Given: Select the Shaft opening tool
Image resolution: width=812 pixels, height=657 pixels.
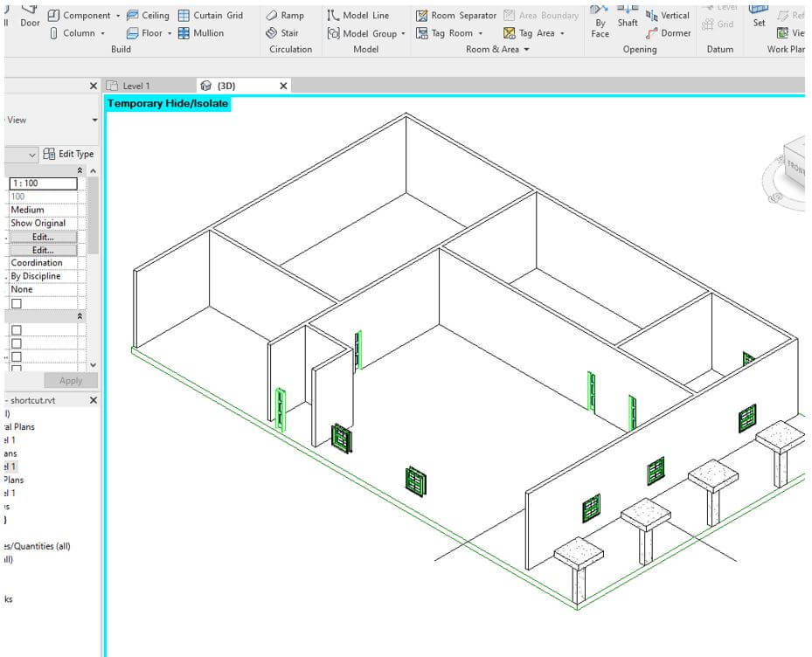Looking at the screenshot, I should point(627,17).
